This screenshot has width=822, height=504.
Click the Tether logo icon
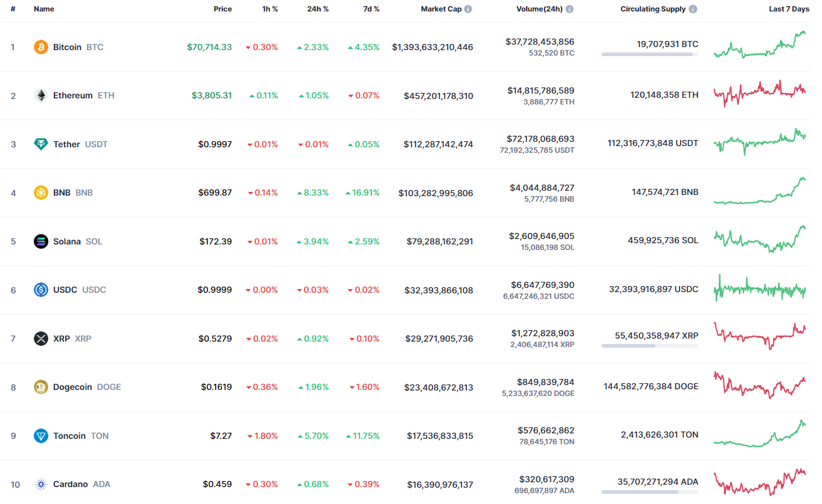point(40,144)
